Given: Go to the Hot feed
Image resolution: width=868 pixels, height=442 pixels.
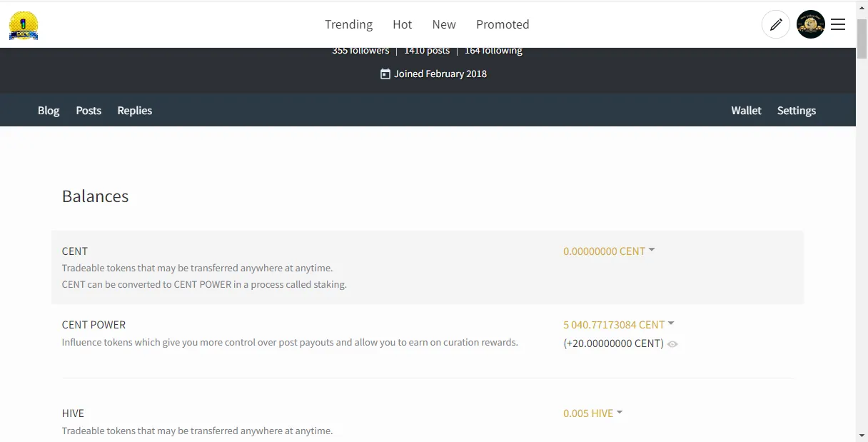Looking at the screenshot, I should pos(403,24).
